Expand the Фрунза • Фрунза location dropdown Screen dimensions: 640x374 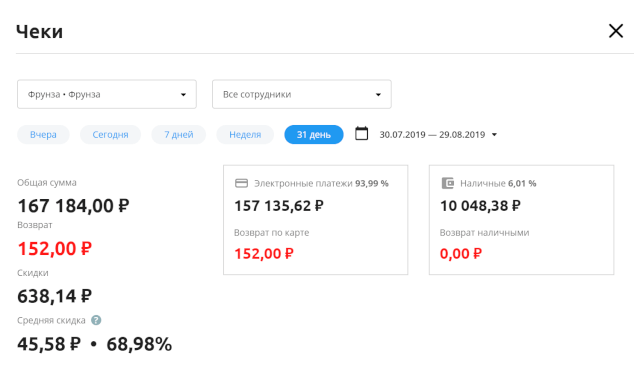pos(107,94)
